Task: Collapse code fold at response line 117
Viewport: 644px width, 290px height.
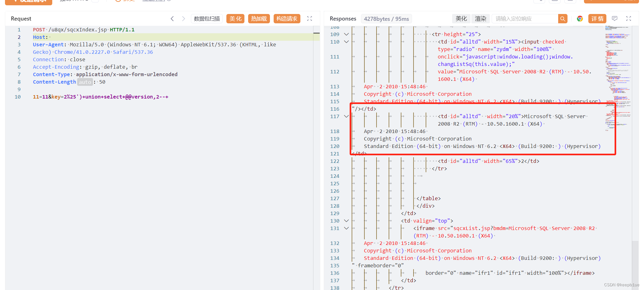Action: point(346,116)
